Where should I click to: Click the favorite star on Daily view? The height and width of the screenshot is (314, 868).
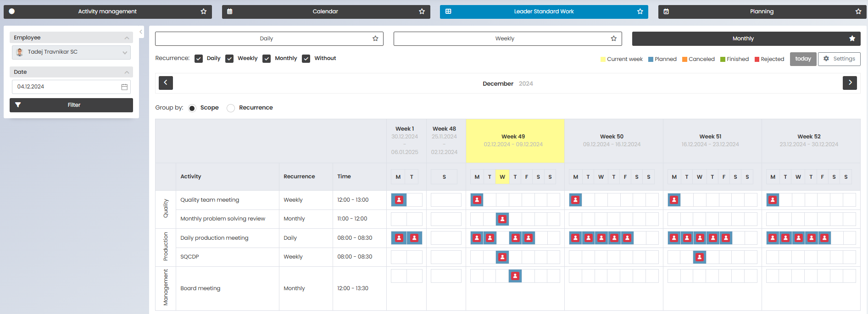375,39
